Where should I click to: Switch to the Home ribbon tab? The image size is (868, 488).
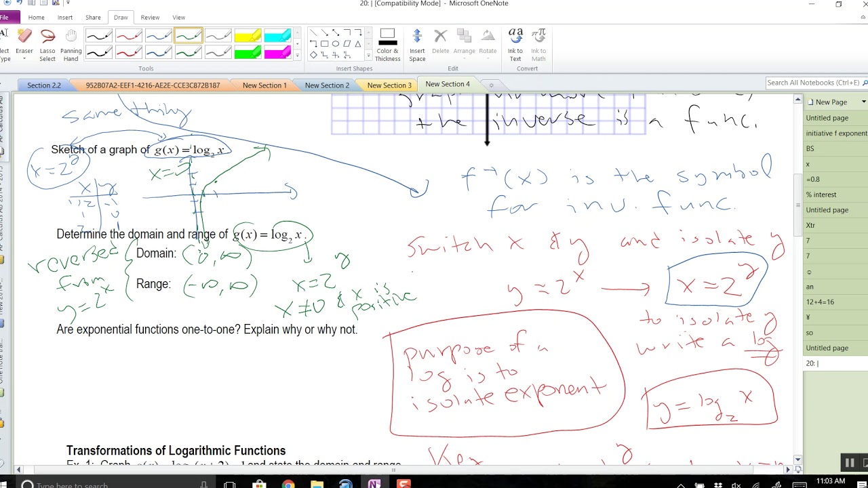pos(36,17)
